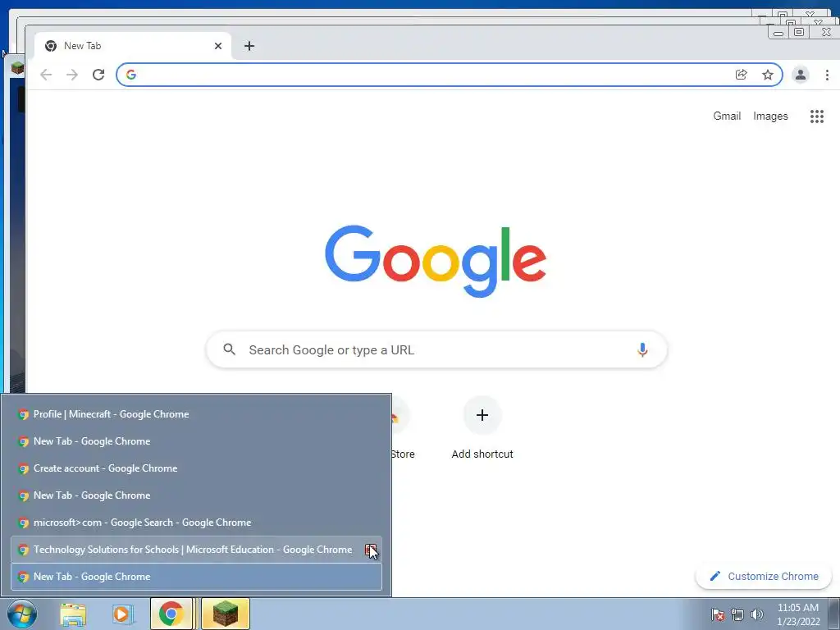Viewport: 840px width, 630px height.
Task: Click the Minecraft taskbar button
Action: 226,614
